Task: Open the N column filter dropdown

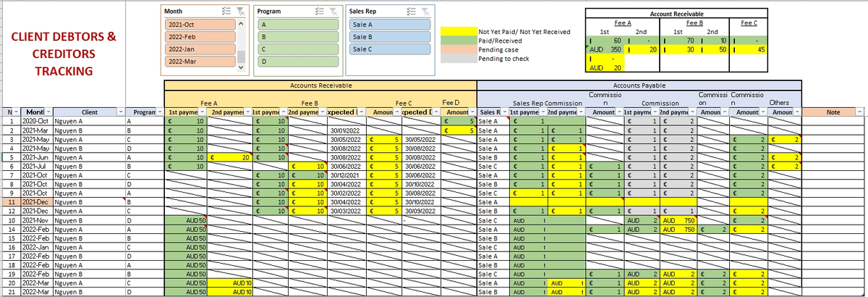Action: pyautogui.click(x=16, y=113)
